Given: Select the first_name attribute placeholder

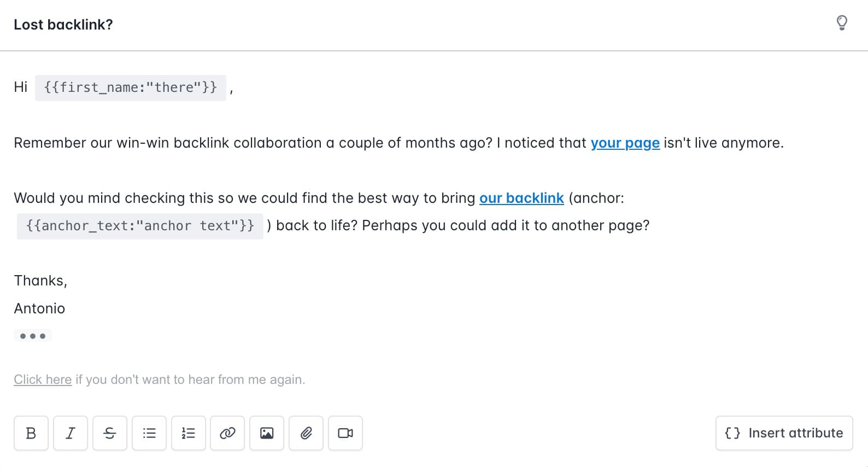Looking at the screenshot, I should click(x=131, y=87).
